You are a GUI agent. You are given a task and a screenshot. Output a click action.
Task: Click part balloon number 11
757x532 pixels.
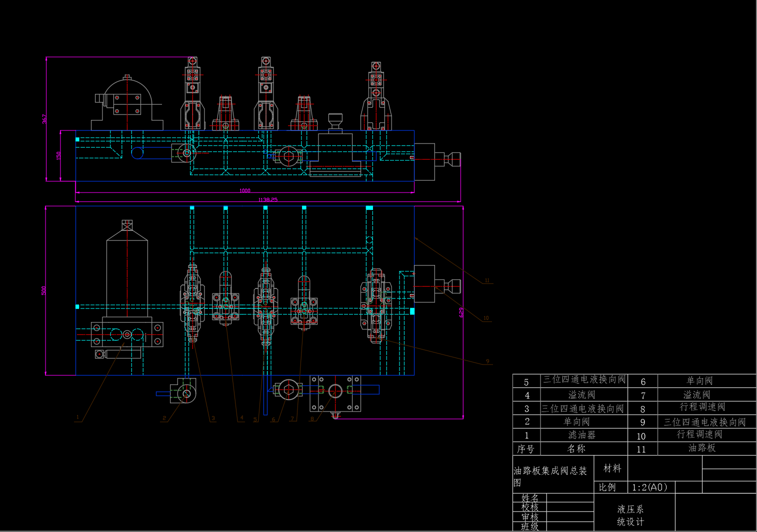487,280
